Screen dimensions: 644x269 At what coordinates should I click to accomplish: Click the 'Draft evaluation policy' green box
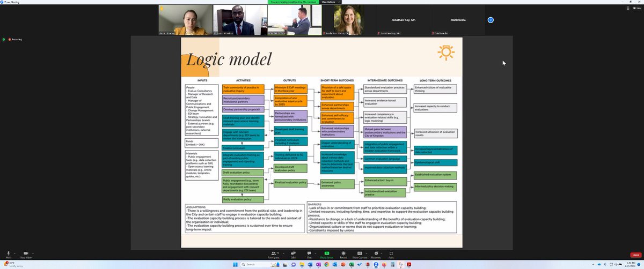[243, 173]
